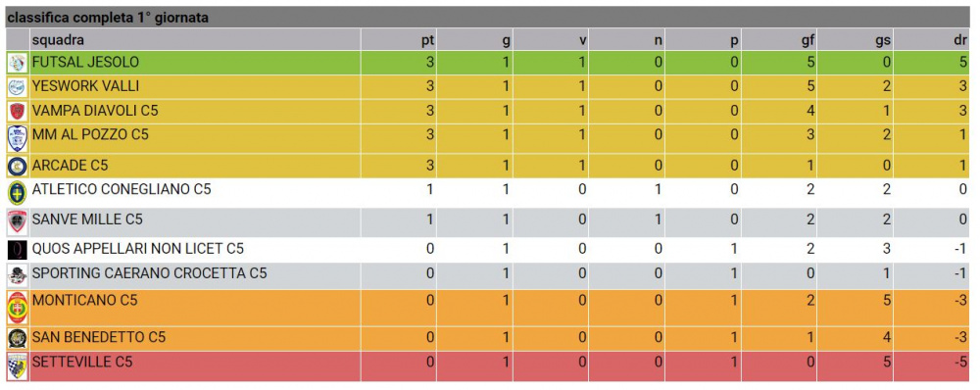Image resolution: width=980 pixels, height=390 pixels.
Task: Open the SETTEVILLE C5 team name
Action: click(x=82, y=362)
